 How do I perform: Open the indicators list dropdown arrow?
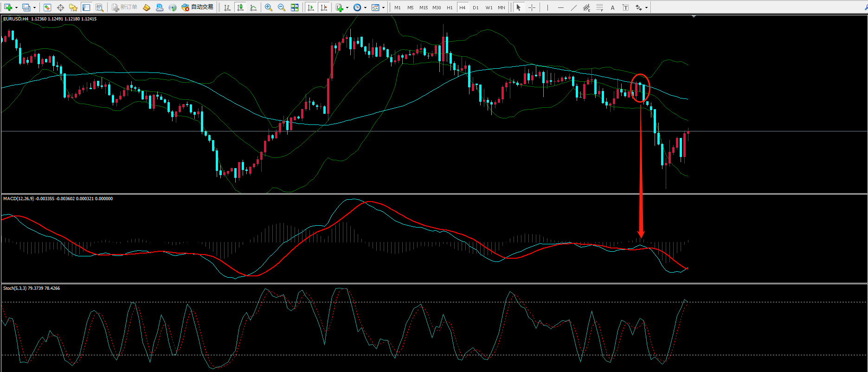tap(347, 7)
